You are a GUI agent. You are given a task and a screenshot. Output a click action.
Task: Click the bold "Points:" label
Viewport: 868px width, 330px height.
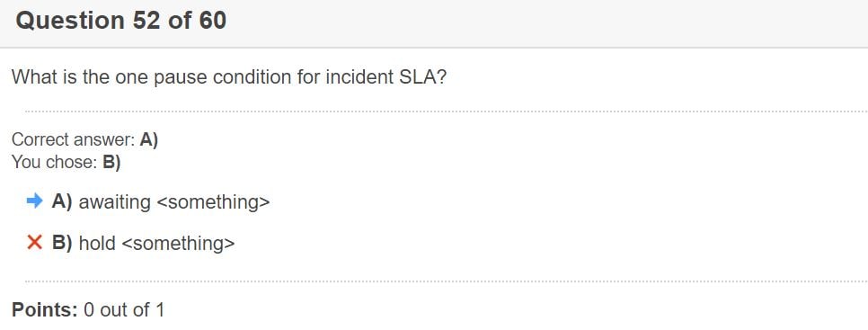tap(45, 309)
